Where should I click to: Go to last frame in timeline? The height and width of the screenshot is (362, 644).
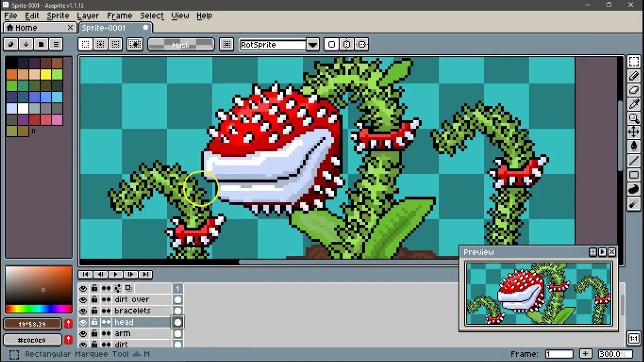pos(145,274)
